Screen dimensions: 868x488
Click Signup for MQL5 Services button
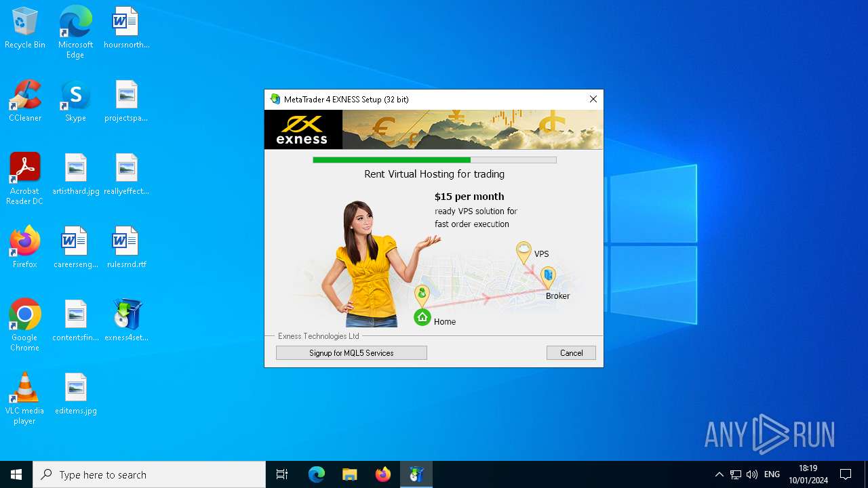pyautogui.click(x=351, y=353)
